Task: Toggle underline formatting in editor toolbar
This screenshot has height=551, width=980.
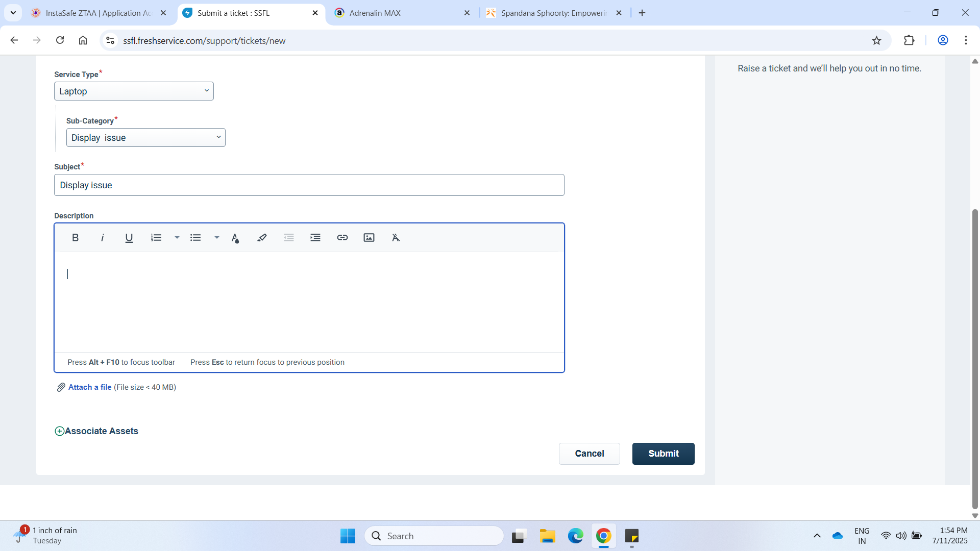Action: [x=129, y=238]
